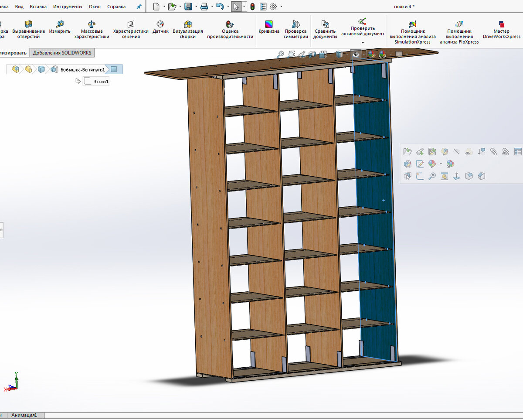
Task: Click Previous View icon in viewport toolbar
Action: pyautogui.click(x=302, y=54)
